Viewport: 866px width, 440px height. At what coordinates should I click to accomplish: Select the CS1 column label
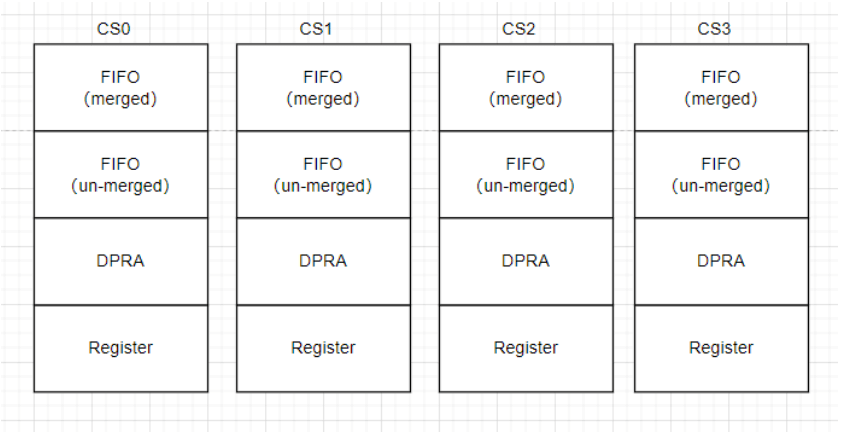[316, 29]
